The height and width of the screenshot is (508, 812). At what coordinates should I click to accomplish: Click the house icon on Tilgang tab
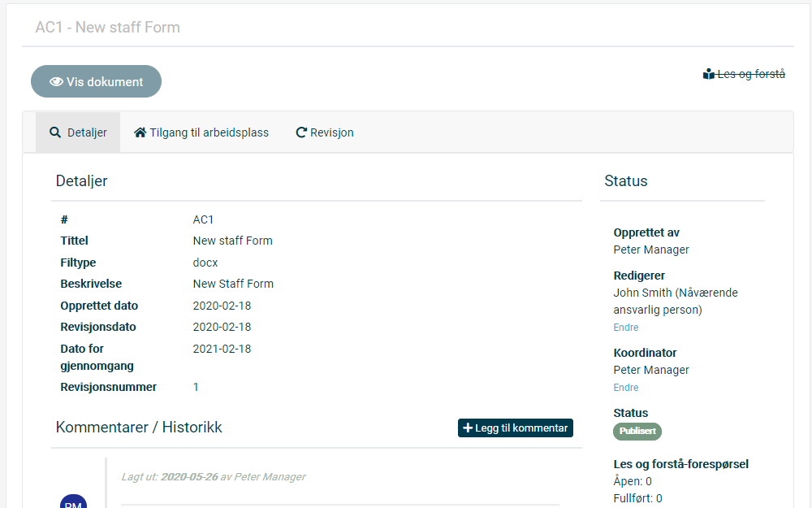coord(140,132)
